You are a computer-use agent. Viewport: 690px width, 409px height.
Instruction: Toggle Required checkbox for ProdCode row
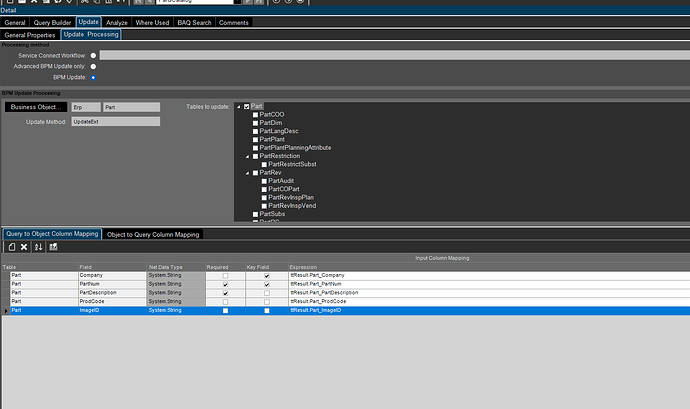(225, 302)
